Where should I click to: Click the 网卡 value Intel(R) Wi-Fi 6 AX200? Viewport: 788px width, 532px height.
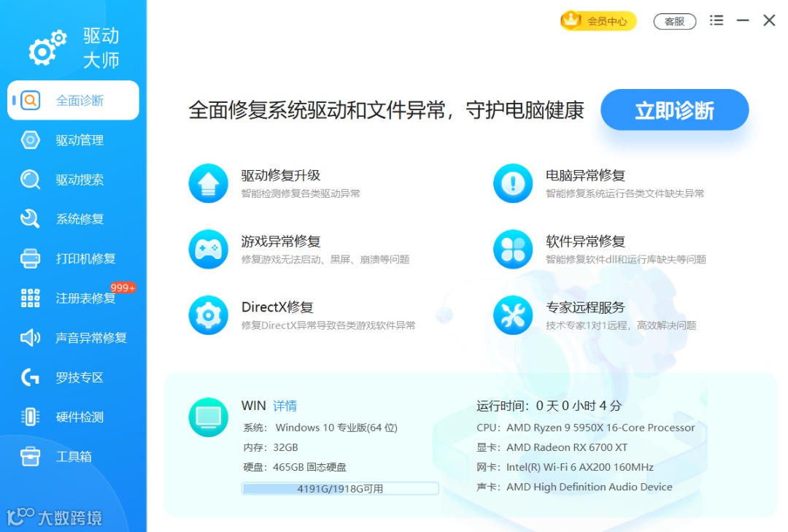[580, 467]
